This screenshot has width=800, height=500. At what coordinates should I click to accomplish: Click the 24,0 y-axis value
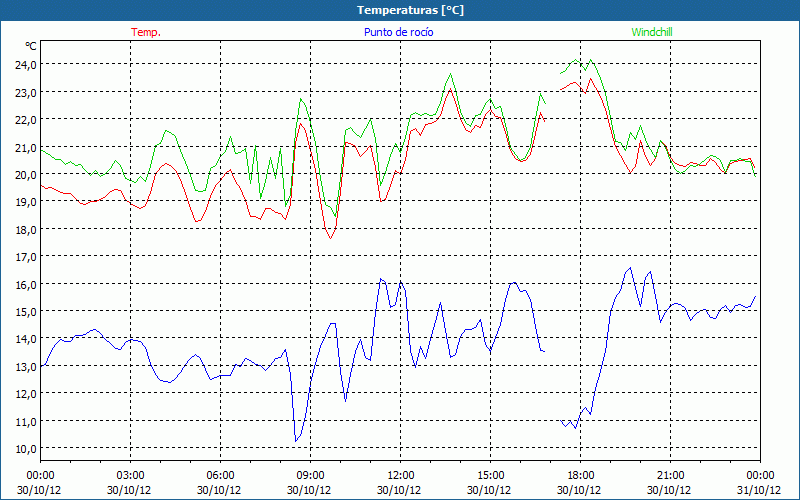[x=27, y=65]
